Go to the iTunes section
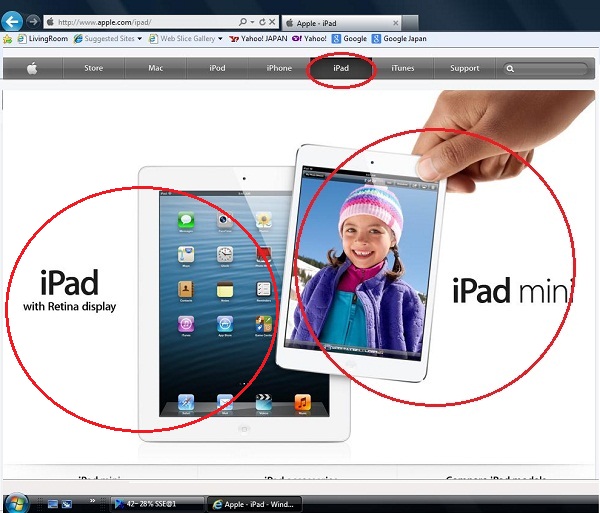This screenshot has height=513, width=600. tap(403, 68)
